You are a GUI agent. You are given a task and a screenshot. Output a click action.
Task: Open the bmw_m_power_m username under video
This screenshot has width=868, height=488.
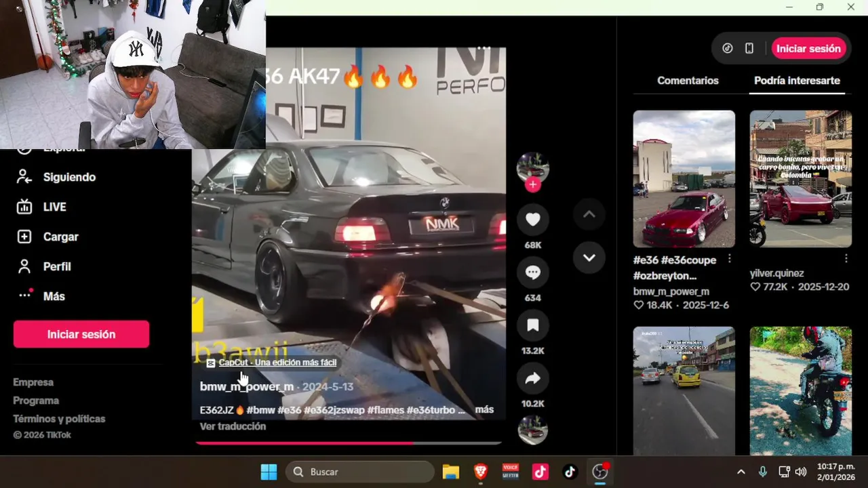(x=247, y=386)
